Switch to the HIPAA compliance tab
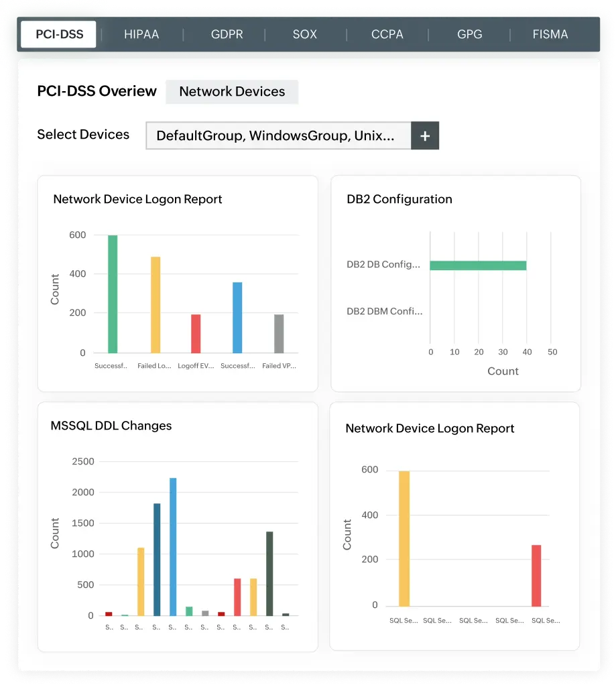 point(141,34)
